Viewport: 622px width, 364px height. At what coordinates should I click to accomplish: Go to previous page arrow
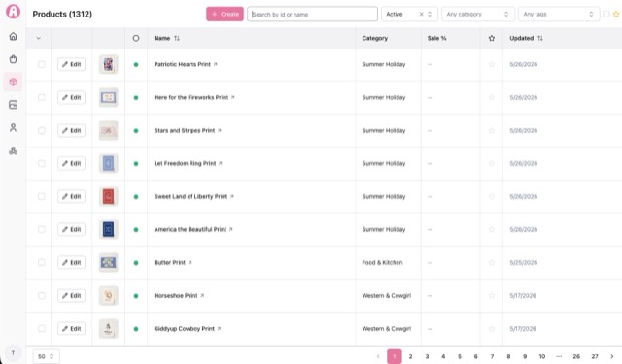(378, 356)
